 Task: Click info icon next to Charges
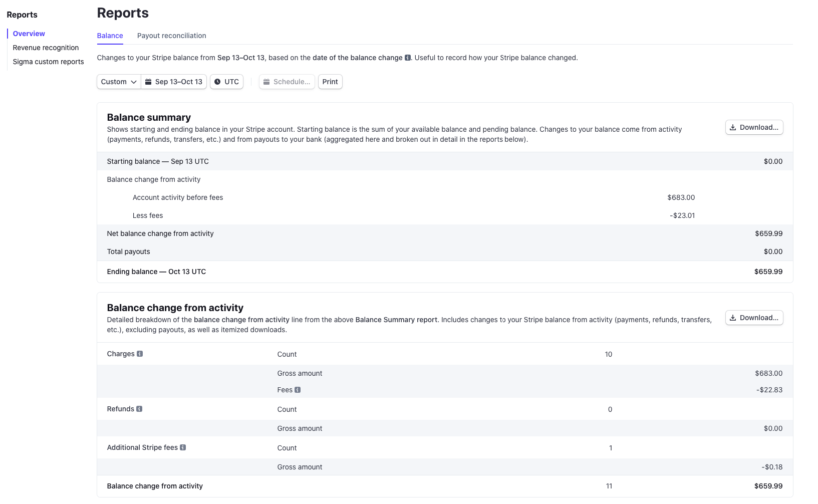140,354
